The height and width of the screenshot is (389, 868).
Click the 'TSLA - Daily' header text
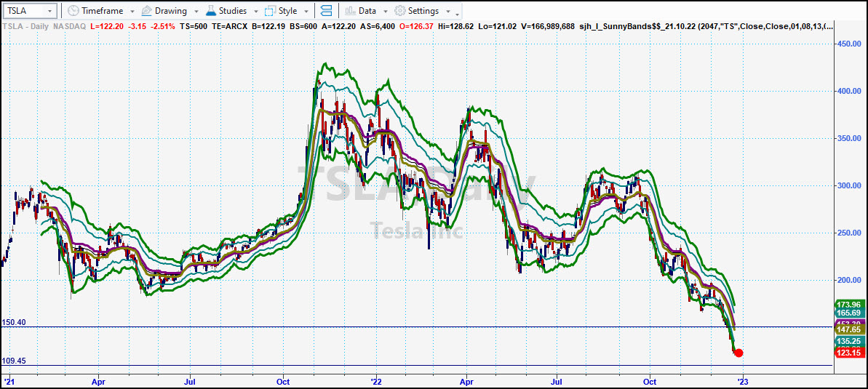[25, 26]
